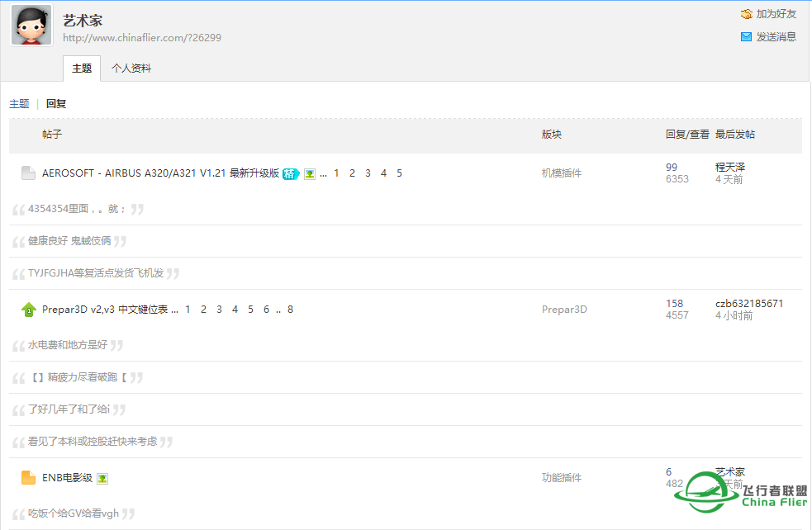Go to page 2 of Prepar3D thread

203,310
